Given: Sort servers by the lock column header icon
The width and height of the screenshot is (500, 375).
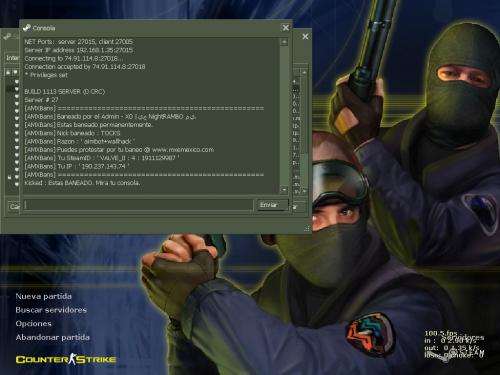Looking at the screenshot, I should tap(8, 72).
